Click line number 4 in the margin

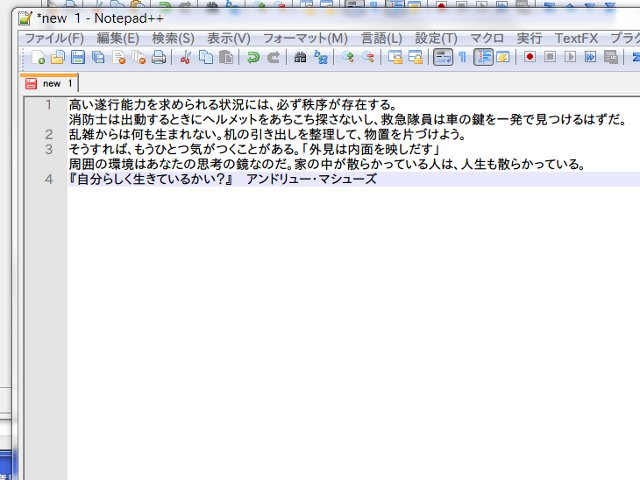49,179
